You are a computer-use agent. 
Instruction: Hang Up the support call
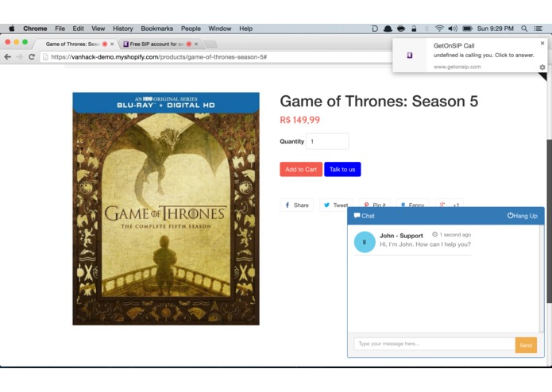click(522, 216)
